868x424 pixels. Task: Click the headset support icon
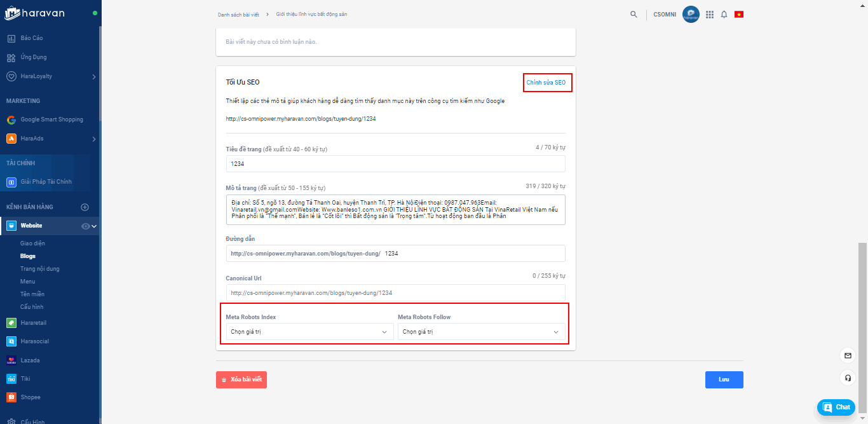coord(848,378)
